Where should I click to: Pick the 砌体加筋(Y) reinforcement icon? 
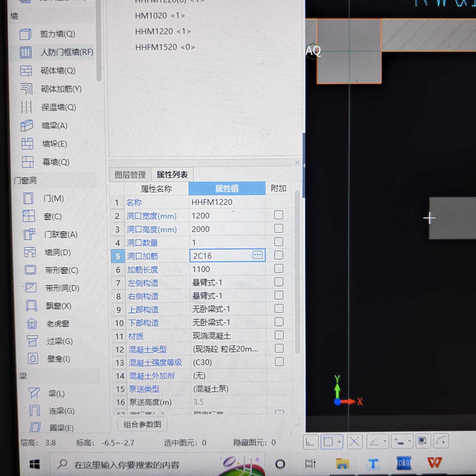click(26, 89)
